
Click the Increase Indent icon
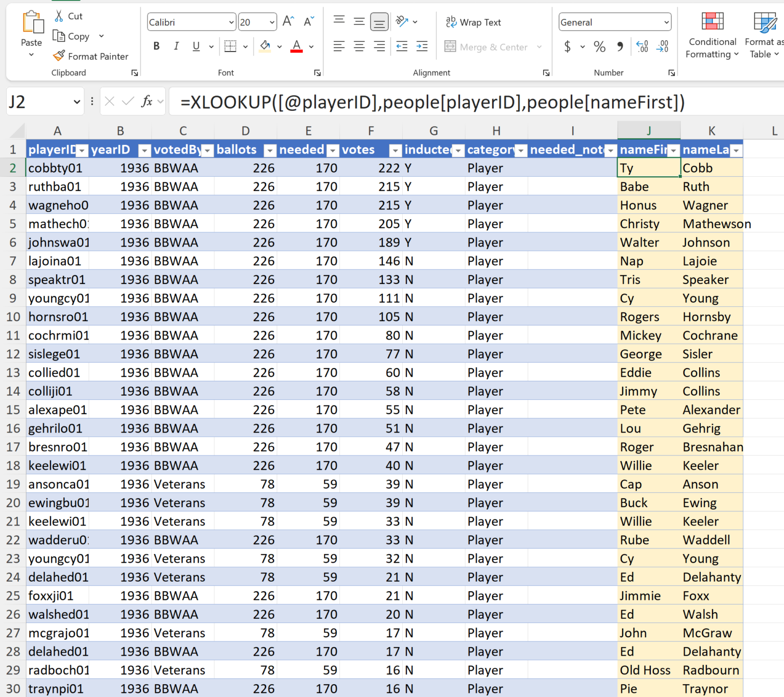click(422, 46)
